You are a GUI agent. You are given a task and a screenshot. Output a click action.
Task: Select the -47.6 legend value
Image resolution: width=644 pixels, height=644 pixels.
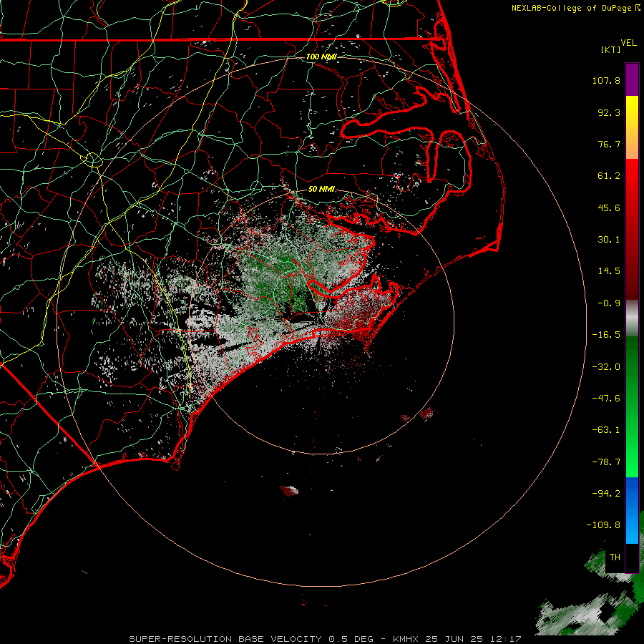point(606,399)
